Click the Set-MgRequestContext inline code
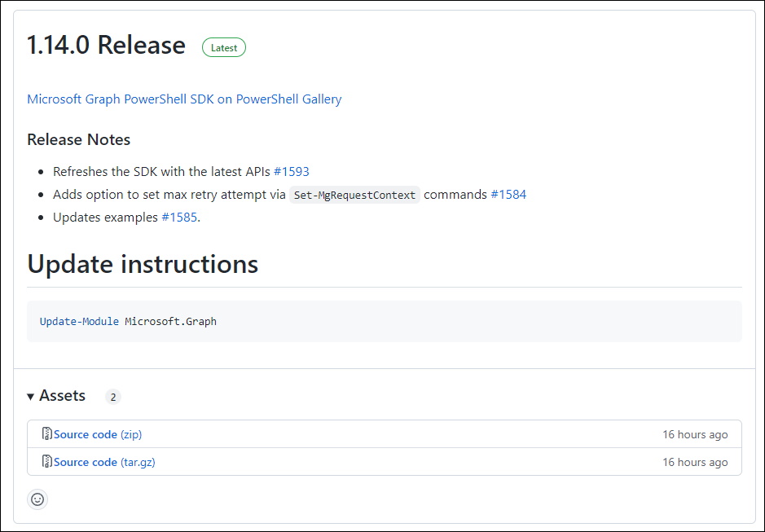This screenshot has height=532, width=765. tap(354, 195)
